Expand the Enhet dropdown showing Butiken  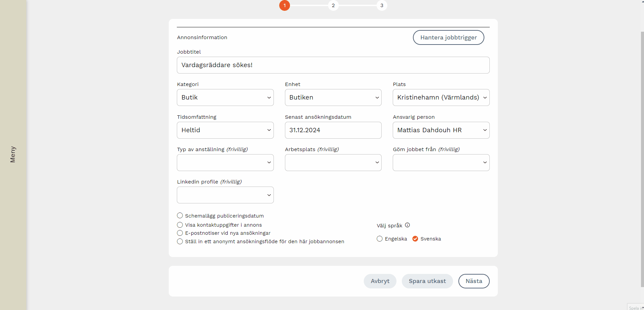point(333,97)
